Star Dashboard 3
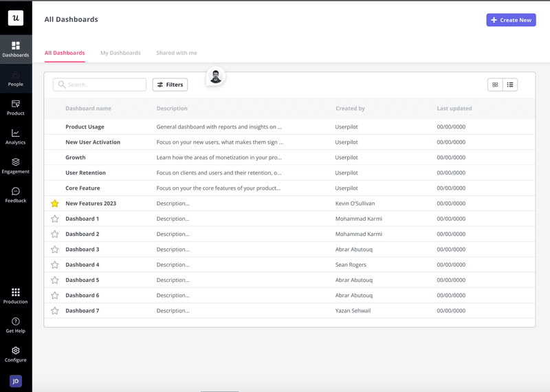Image resolution: width=550 pixels, height=392 pixels. pos(55,250)
